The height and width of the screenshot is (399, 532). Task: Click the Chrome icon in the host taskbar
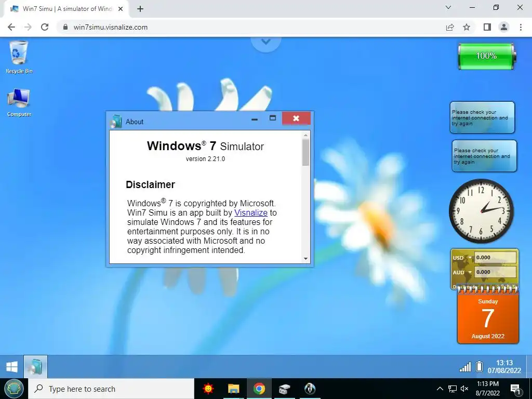tap(259, 389)
